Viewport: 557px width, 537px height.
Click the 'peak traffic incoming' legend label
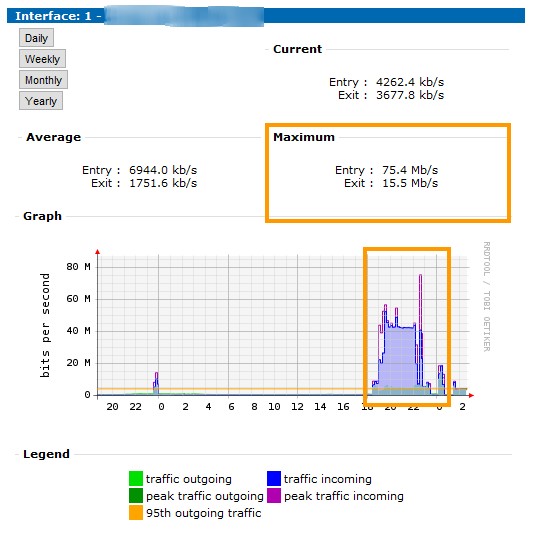(x=344, y=496)
